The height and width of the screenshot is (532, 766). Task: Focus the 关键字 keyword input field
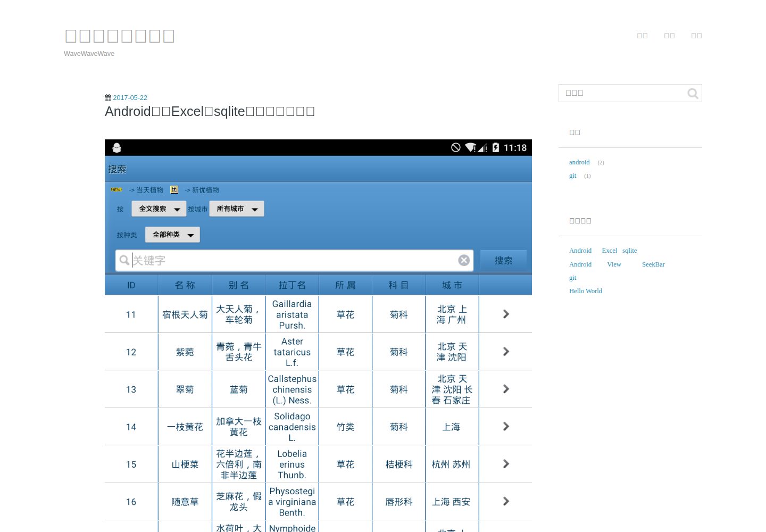coord(294,260)
